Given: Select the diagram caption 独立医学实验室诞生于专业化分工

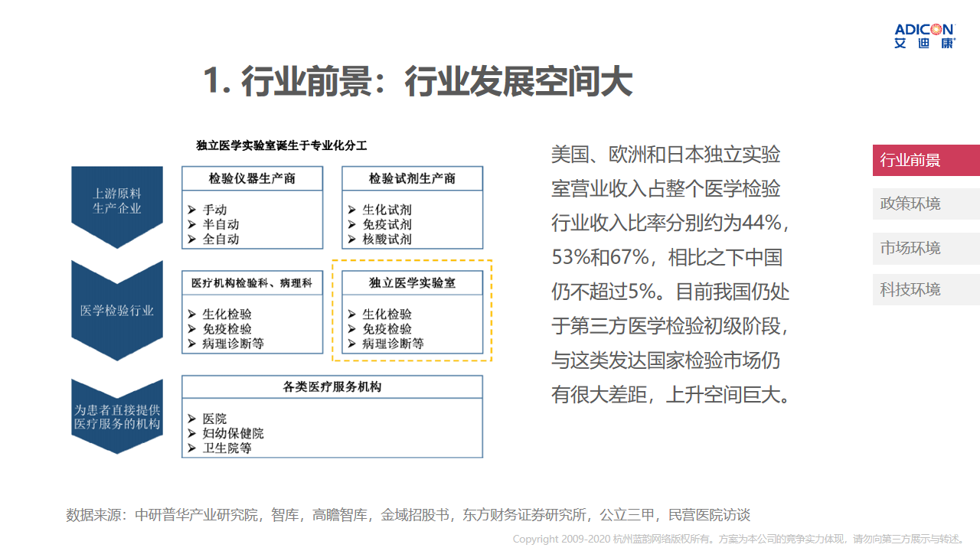Looking at the screenshot, I should (282, 145).
